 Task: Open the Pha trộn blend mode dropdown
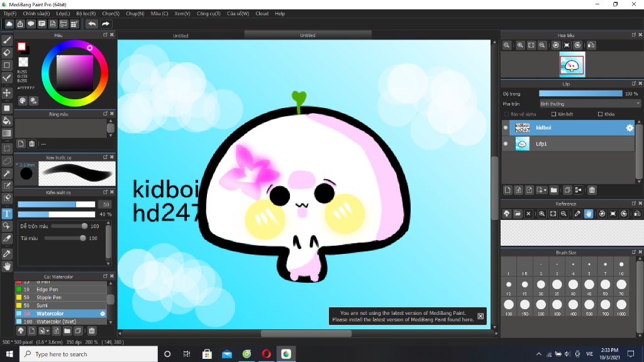tap(590, 104)
